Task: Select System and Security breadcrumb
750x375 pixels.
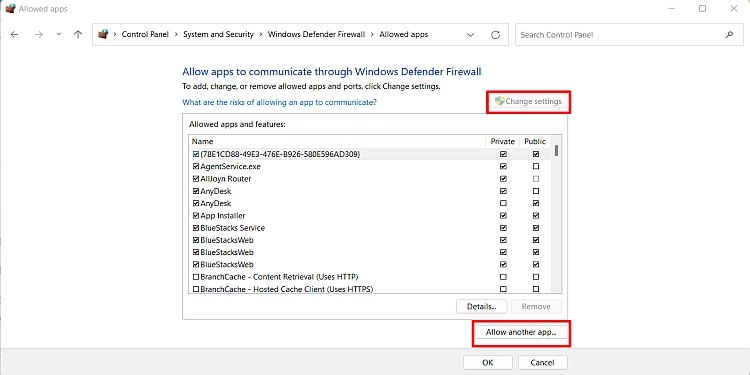Action: point(218,34)
